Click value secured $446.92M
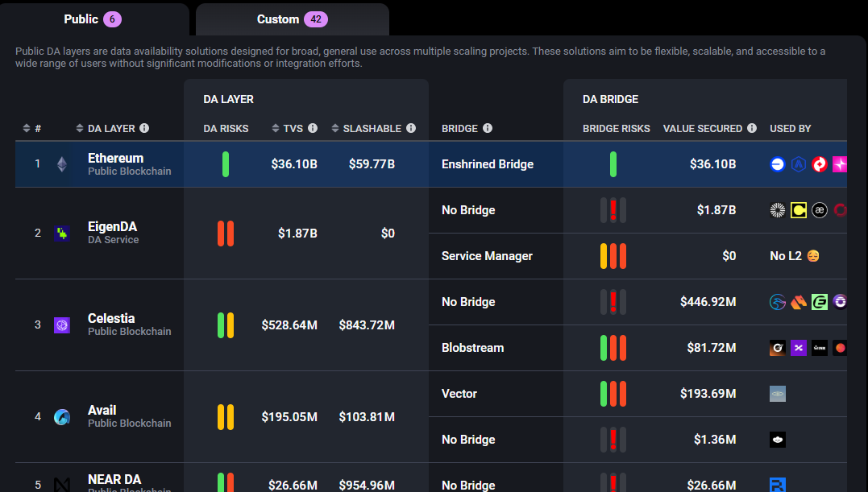 (x=708, y=302)
